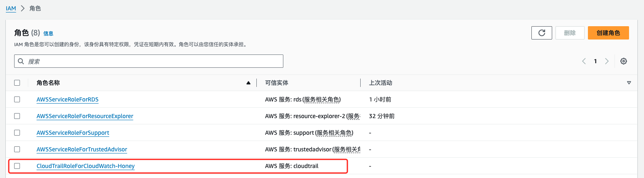Select page 1 in pagination
This screenshot has height=178, width=644.
point(595,61)
